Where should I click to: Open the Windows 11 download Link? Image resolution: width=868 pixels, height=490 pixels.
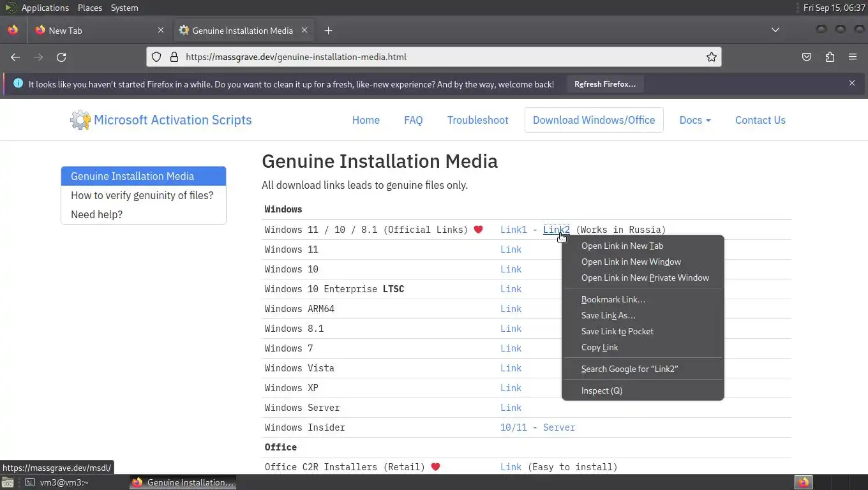(511, 249)
